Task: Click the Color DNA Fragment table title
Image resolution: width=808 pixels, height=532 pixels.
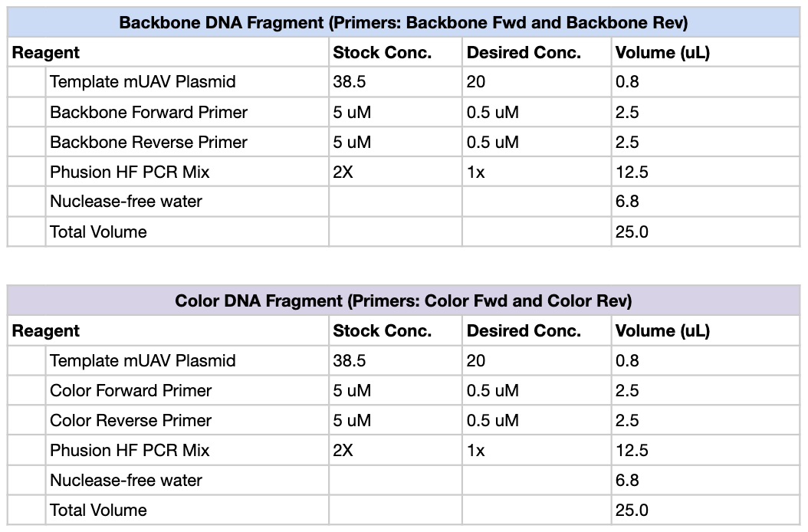Action: pos(403,301)
